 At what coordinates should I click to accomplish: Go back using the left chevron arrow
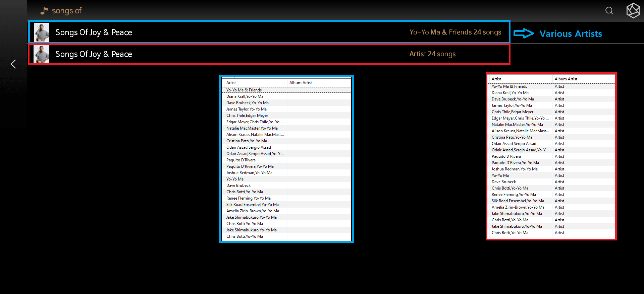click(13, 64)
